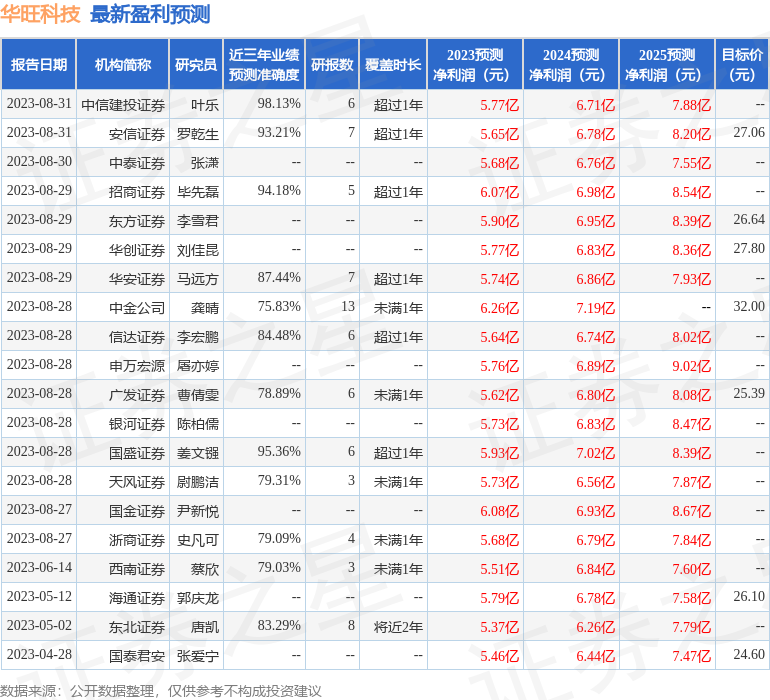Click 中金公司 research report count 13
The image size is (770, 700).
click(x=348, y=307)
